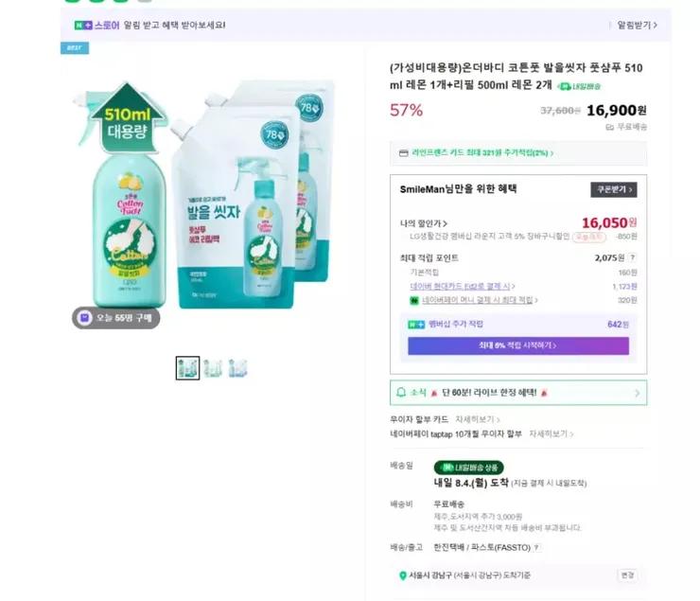Click the location pin icon near 서울시 강남구
Image resolution: width=700 pixels, height=601 pixels.
click(x=403, y=575)
